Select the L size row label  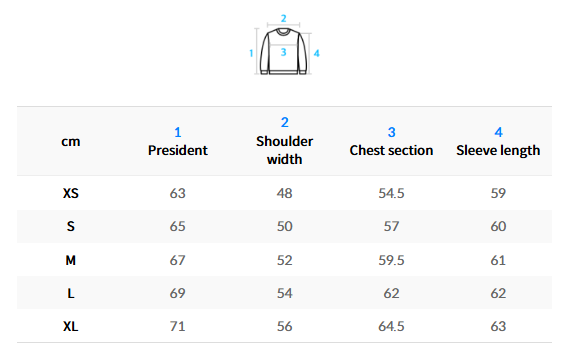click(71, 293)
